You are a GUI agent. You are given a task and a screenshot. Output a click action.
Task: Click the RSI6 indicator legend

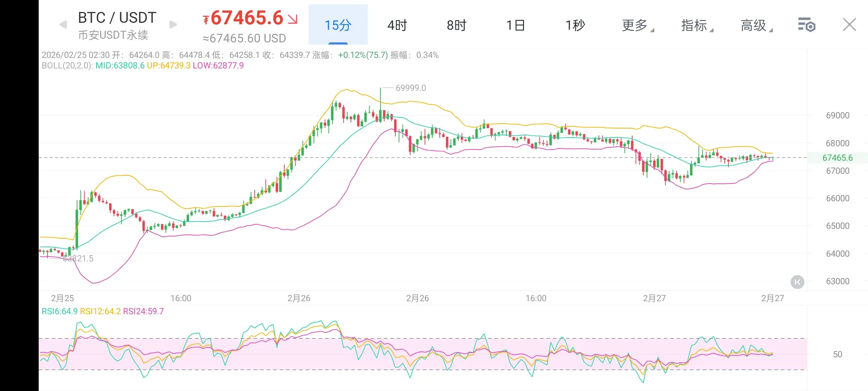[59, 311]
